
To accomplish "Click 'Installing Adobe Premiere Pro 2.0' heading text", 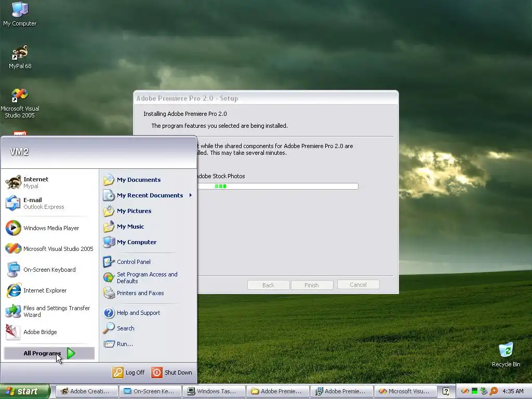I will [x=185, y=114].
